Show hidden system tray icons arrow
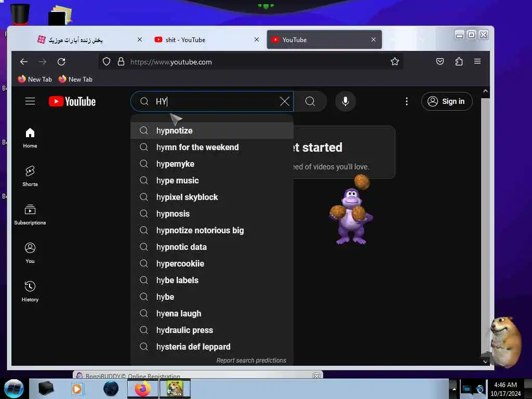 454,389
